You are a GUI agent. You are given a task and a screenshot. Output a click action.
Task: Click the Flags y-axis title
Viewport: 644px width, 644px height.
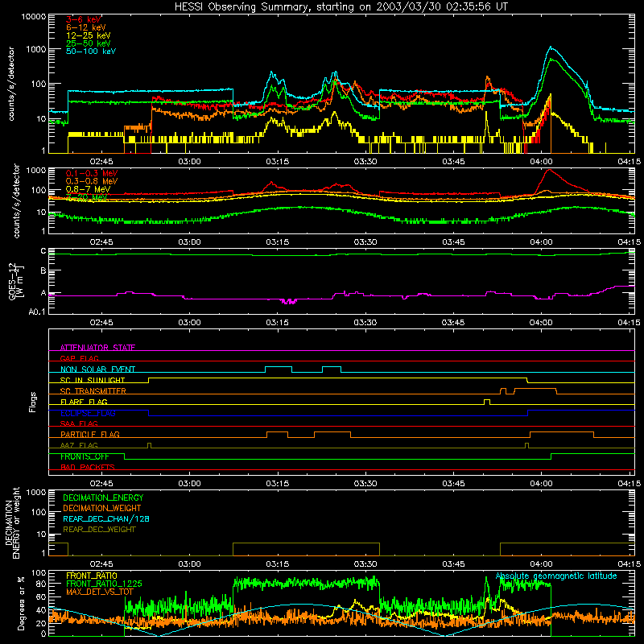32,402
